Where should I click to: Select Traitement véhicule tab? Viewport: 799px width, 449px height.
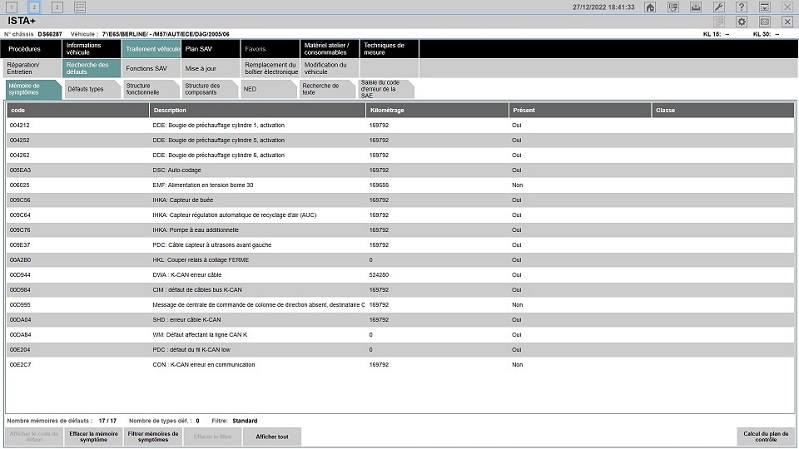151,49
